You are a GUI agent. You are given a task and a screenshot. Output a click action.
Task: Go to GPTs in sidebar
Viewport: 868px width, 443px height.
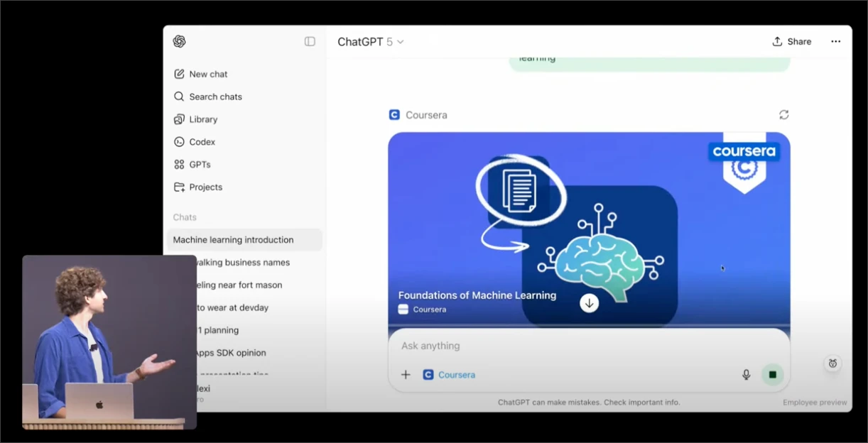coord(200,165)
